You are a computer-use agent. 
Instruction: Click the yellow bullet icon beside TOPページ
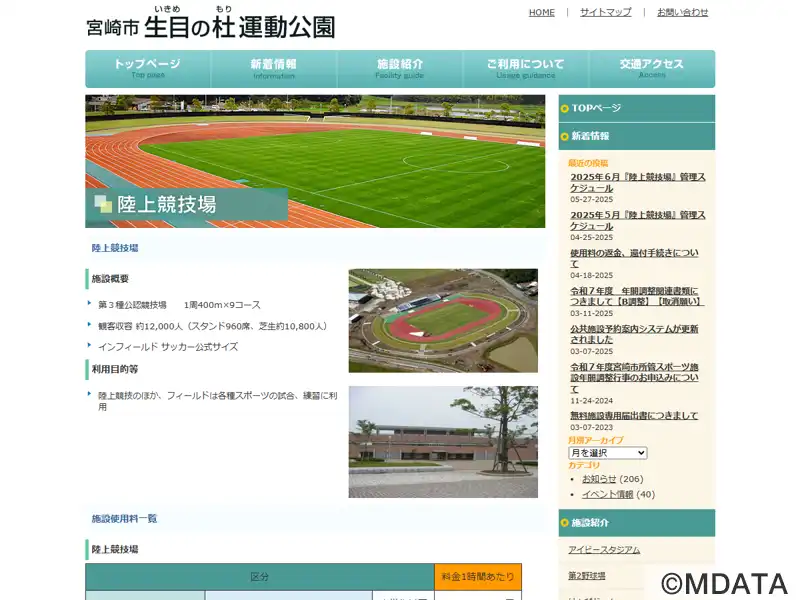[564, 109]
